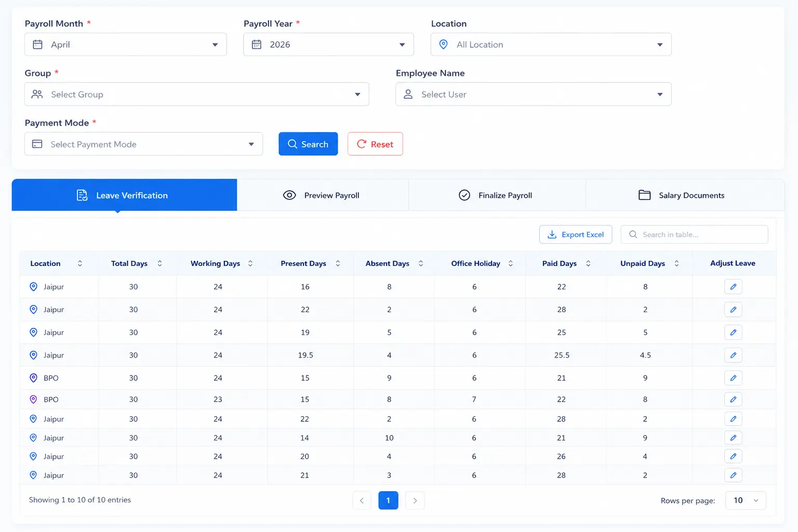Edit leave for Jaipur row with 16 present days
Image resolution: width=798 pixels, height=532 pixels.
(733, 287)
